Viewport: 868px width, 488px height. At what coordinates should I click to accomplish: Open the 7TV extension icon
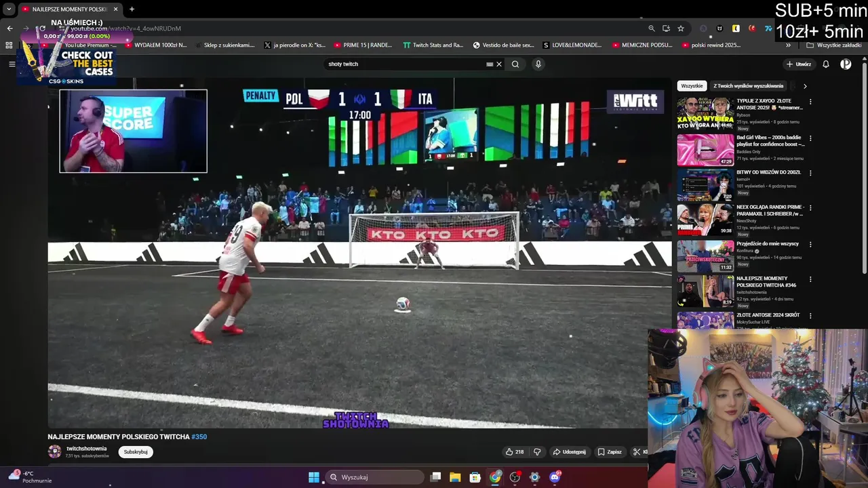[x=768, y=28]
